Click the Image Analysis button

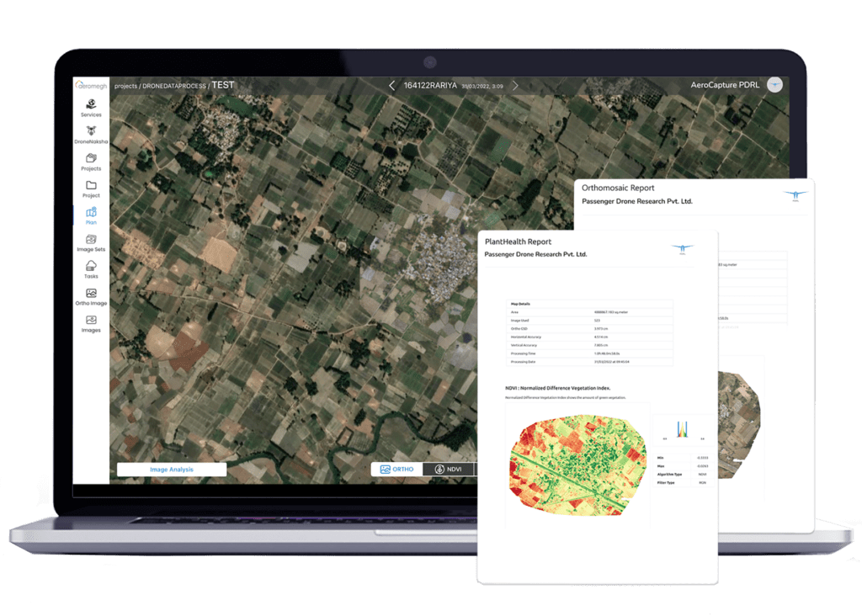172,470
